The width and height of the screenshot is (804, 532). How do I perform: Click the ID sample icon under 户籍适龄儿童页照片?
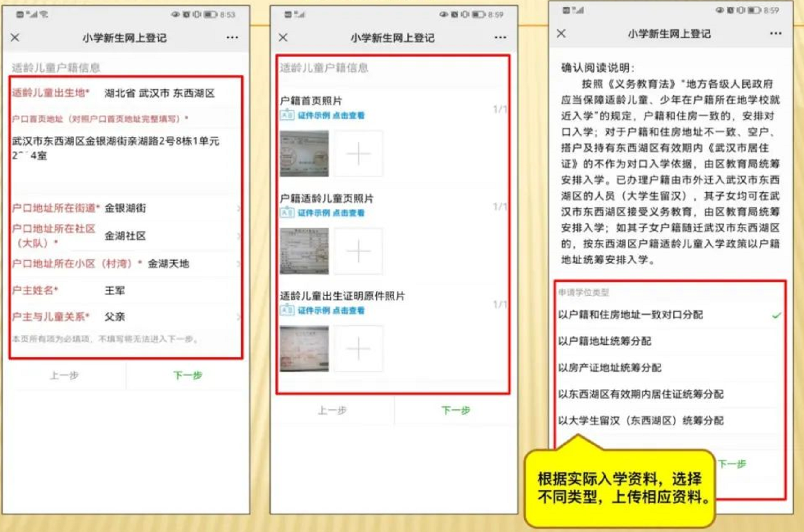[287, 212]
